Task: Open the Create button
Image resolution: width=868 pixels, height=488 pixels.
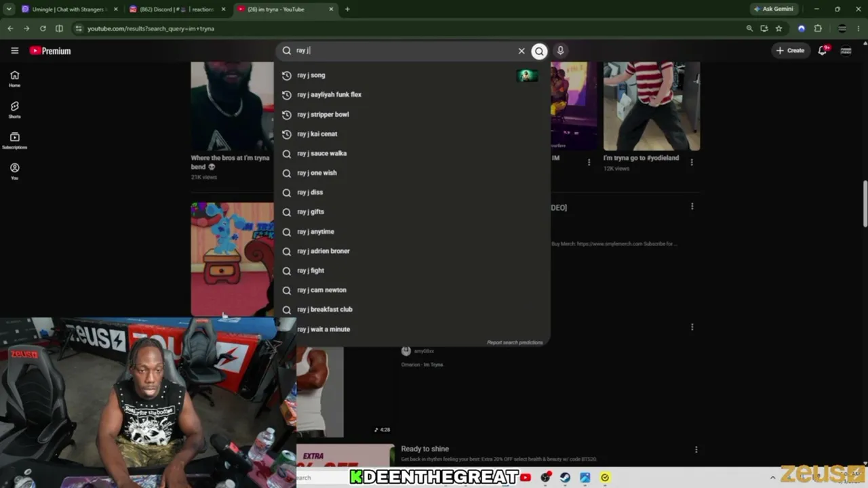Action: pyautogui.click(x=791, y=51)
